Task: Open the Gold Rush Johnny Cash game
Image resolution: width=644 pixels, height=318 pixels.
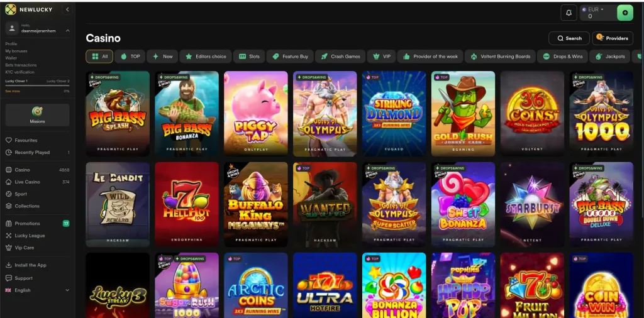Action: 463,114
